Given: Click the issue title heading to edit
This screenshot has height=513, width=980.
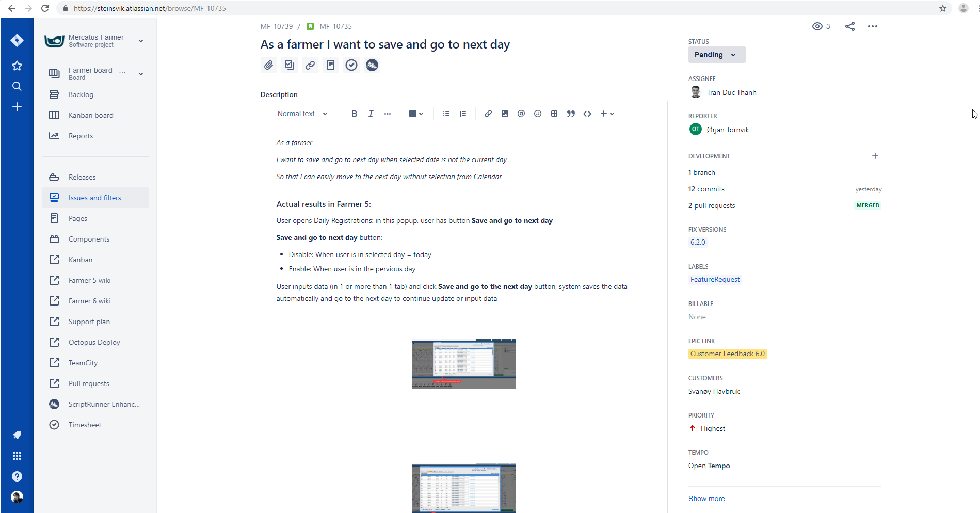Looking at the screenshot, I should click(385, 44).
